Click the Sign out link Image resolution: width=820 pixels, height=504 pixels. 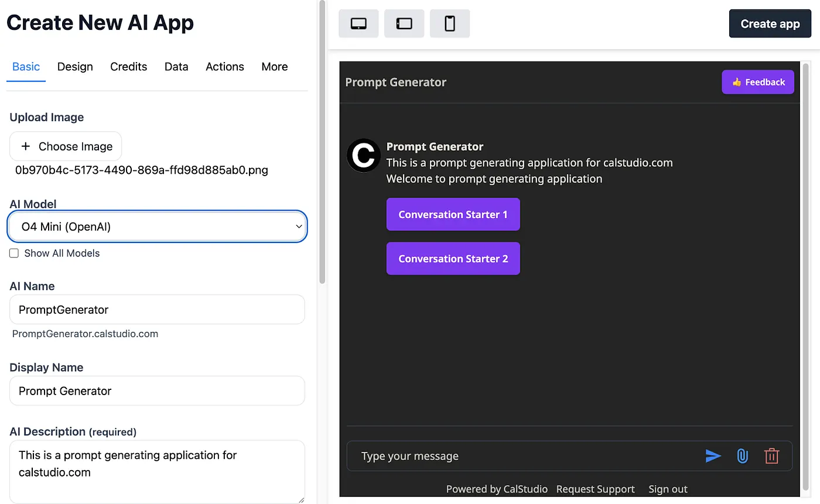point(668,489)
